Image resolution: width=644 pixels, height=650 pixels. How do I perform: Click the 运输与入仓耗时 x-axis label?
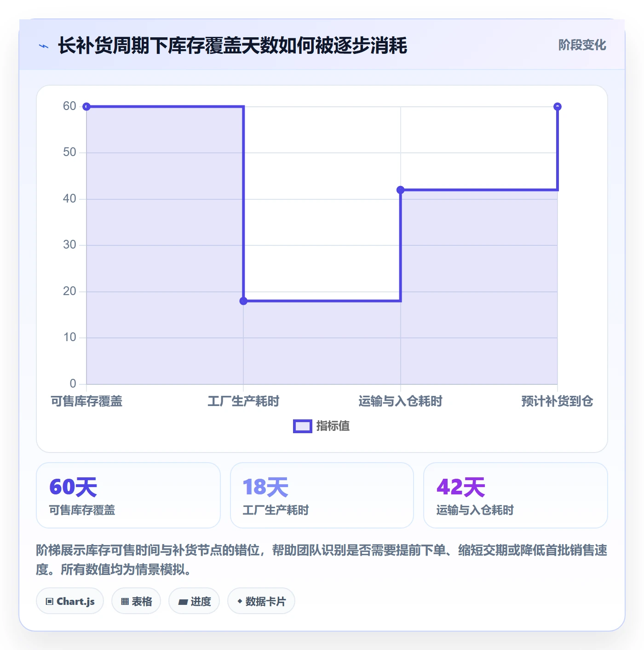pyautogui.click(x=401, y=401)
